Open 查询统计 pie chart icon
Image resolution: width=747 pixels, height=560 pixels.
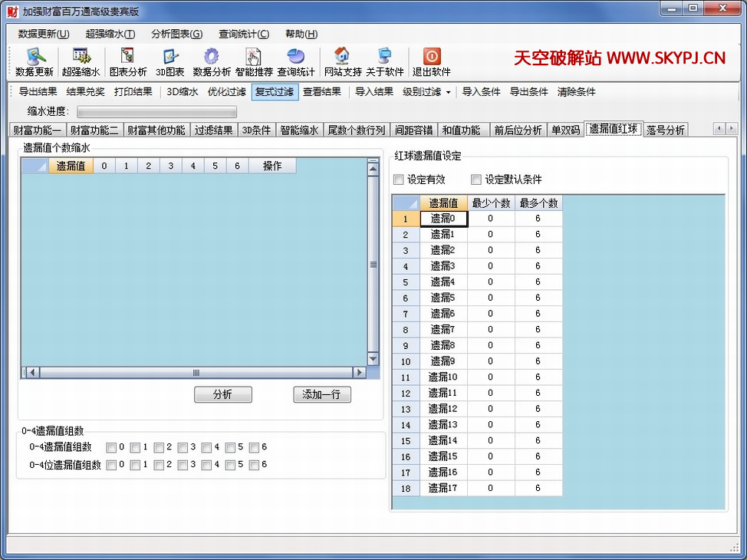click(x=295, y=57)
